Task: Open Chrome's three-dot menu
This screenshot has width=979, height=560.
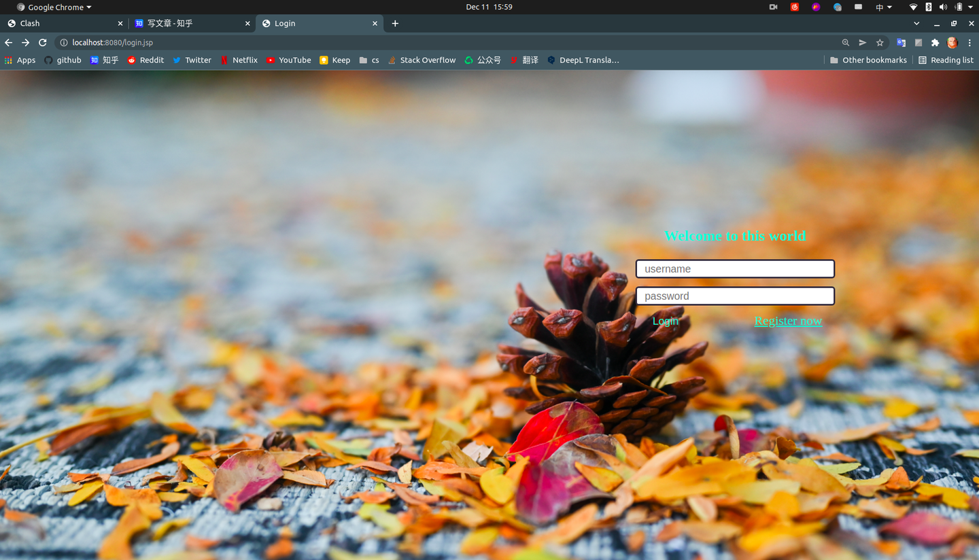Action: (969, 42)
